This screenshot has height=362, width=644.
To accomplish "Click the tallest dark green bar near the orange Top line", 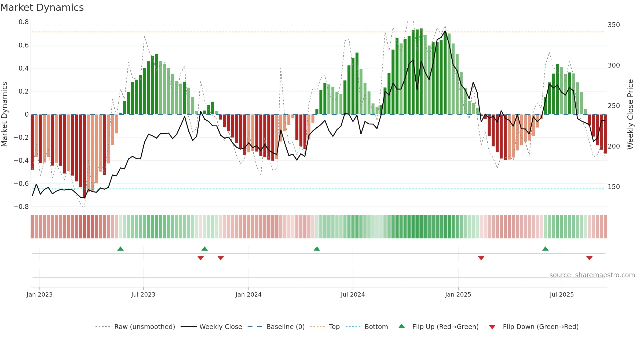I will point(421,71).
